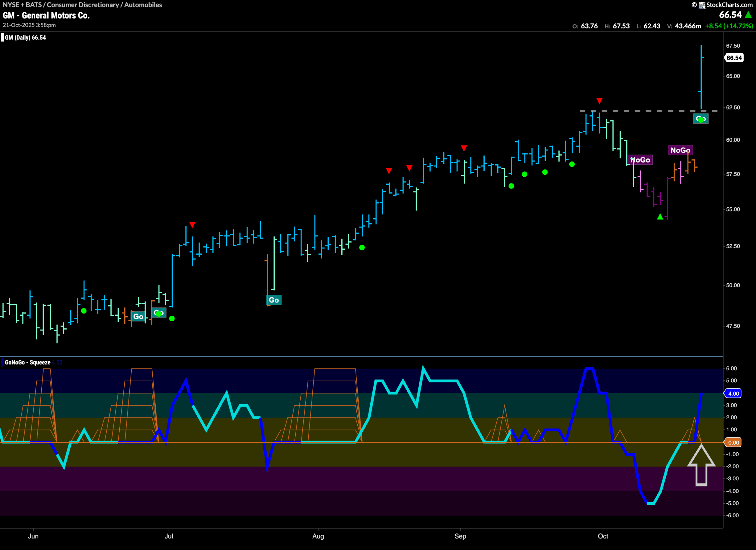756x550 pixels.
Task: Click the red triangle above the July highs
Action: (x=192, y=225)
